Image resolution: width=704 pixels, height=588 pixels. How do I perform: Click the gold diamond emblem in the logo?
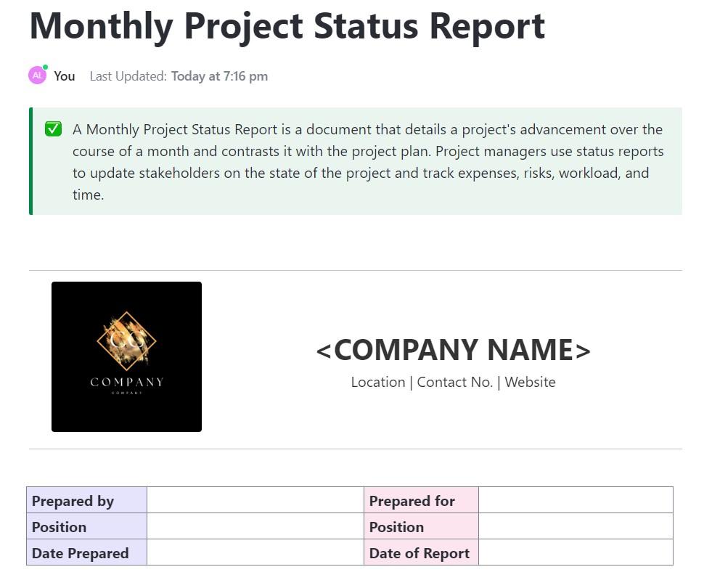(x=127, y=341)
